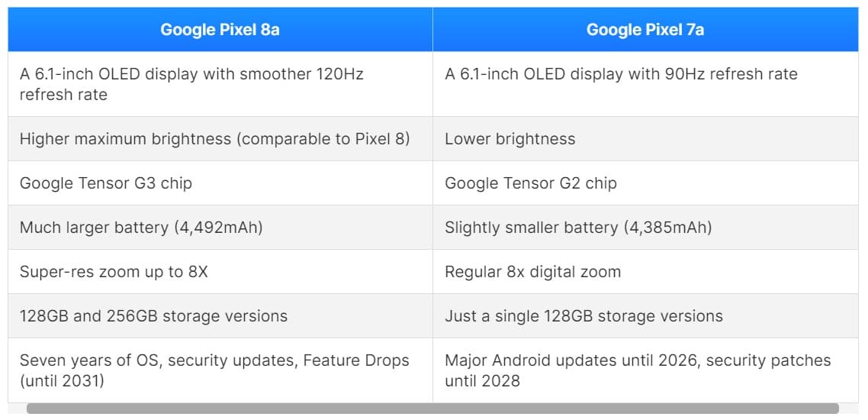868x420 pixels.
Task: Click the Google Pixel 7a column header
Action: point(645,30)
